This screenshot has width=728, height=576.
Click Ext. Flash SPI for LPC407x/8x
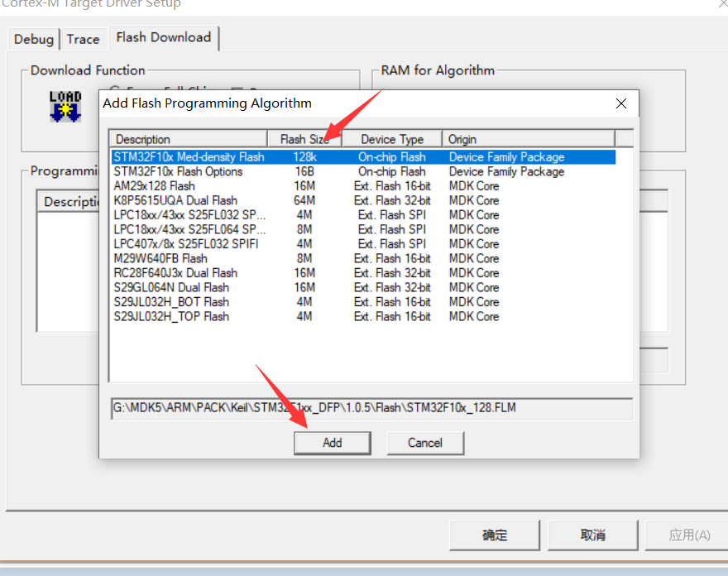392,243
